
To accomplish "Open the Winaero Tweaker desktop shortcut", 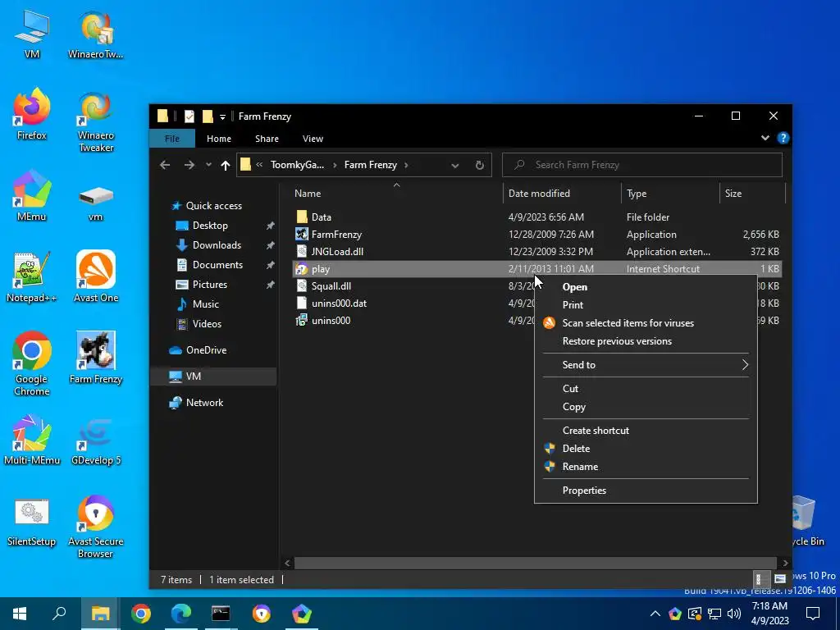I will [x=95, y=121].
